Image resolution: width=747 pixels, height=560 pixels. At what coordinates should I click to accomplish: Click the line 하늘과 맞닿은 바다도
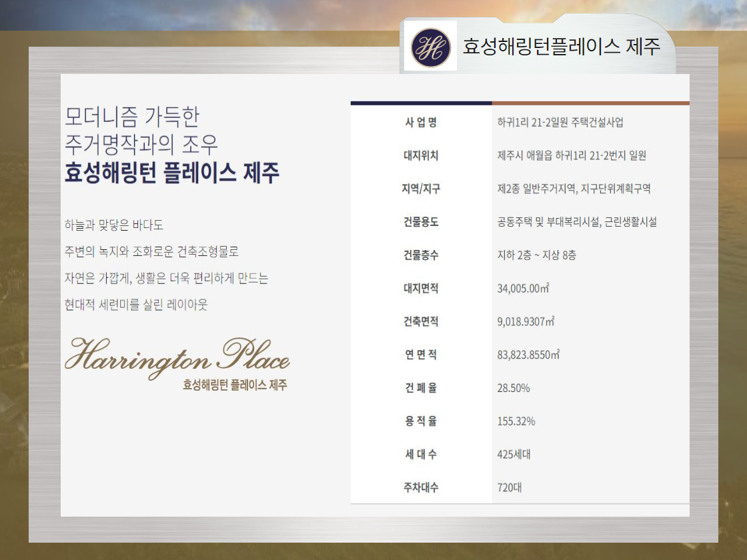coord(114,225)
